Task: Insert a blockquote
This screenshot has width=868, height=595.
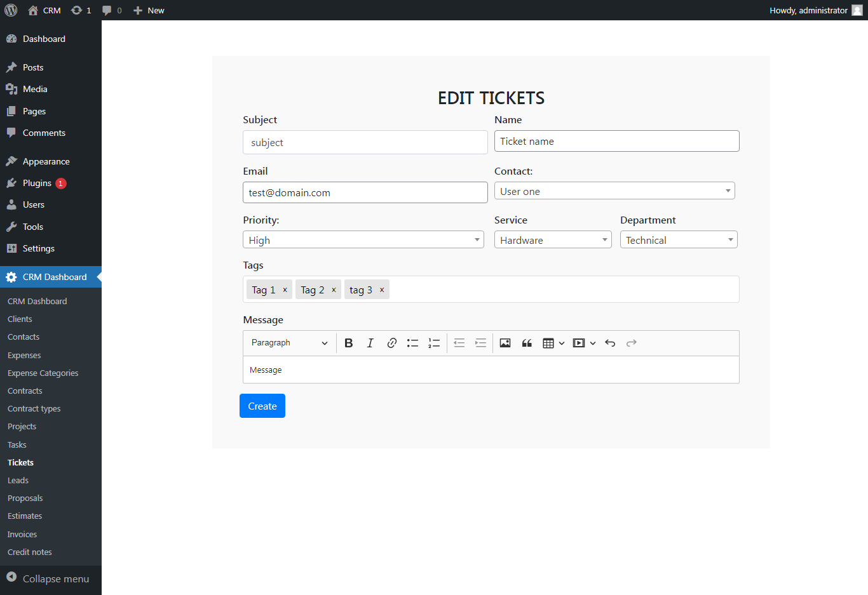Action: click(x=526, y=343)
